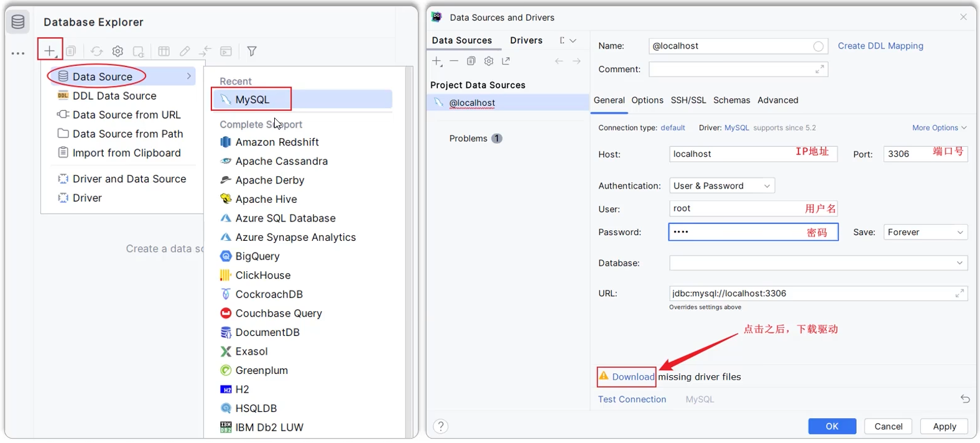Click the refresh icon in Database Explorer toolbar

pos(96,51)
